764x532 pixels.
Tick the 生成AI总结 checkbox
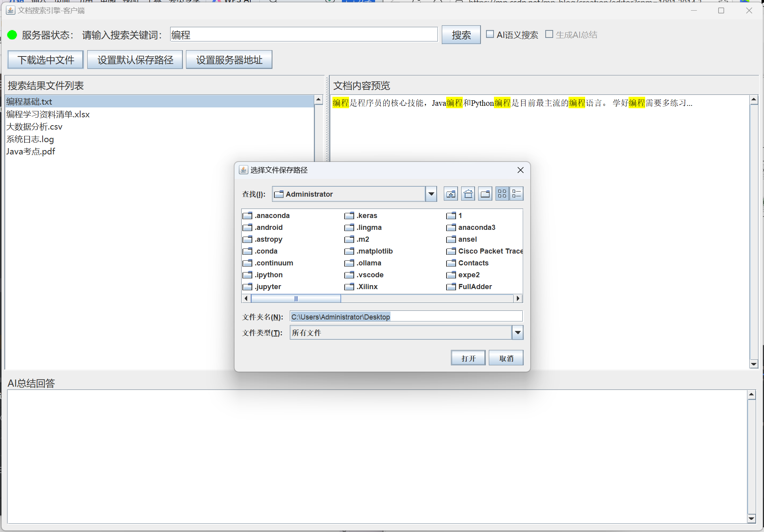[x=549, y=34]
